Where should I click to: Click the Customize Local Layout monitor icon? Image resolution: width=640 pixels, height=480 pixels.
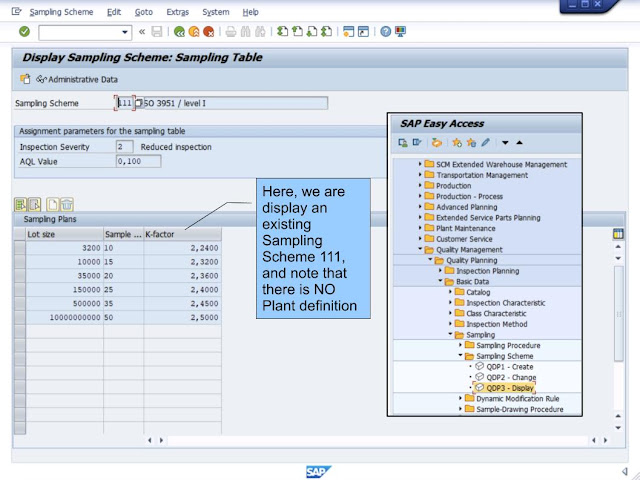pyautogui.click(x=400, y=31)
